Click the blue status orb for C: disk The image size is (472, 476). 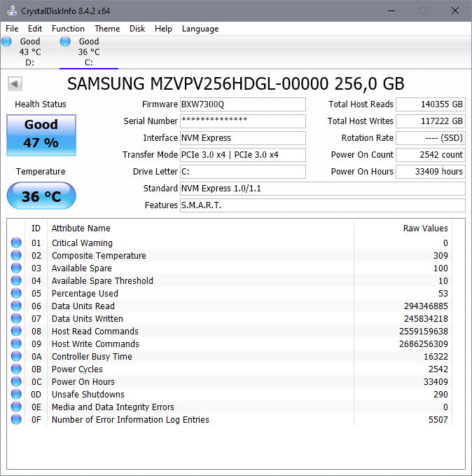tap(65, 41)
